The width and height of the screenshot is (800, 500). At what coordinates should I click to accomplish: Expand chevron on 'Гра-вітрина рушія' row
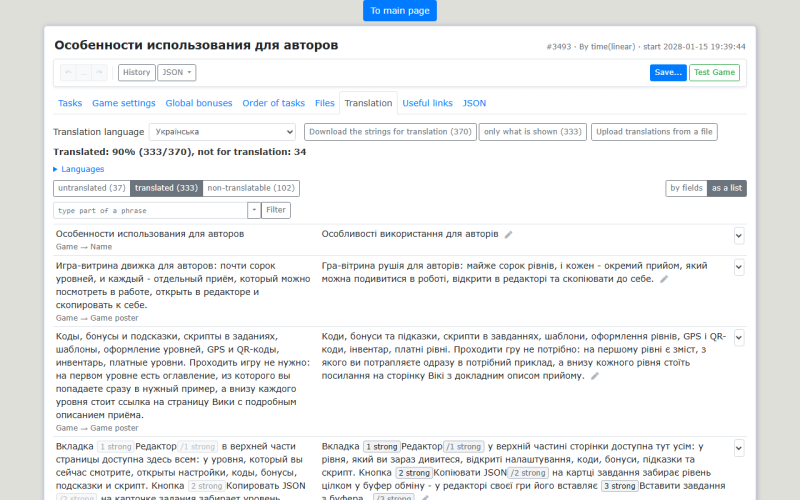[x=739, y=267]
